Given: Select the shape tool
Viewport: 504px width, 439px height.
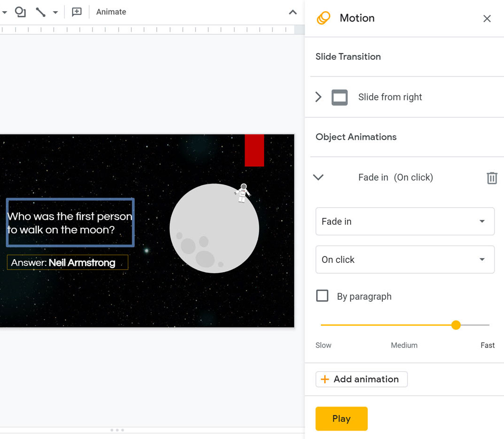Looking at the screenshot, I should point(20,12).
